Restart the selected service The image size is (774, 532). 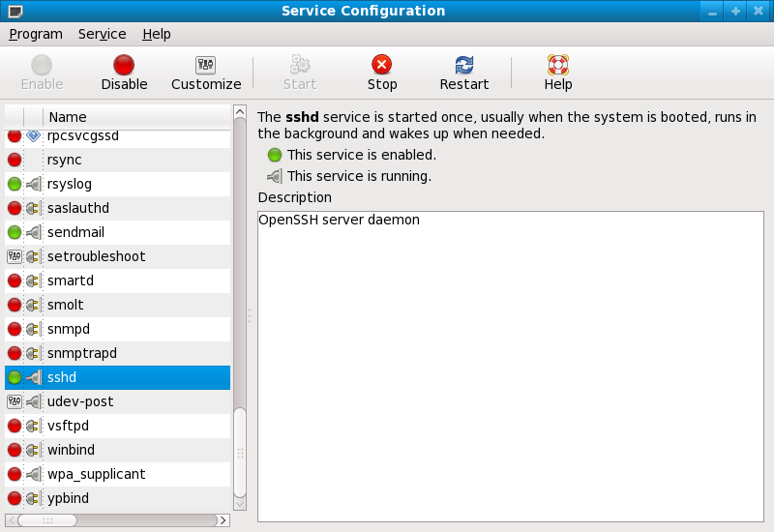click(x=463, y=65)
